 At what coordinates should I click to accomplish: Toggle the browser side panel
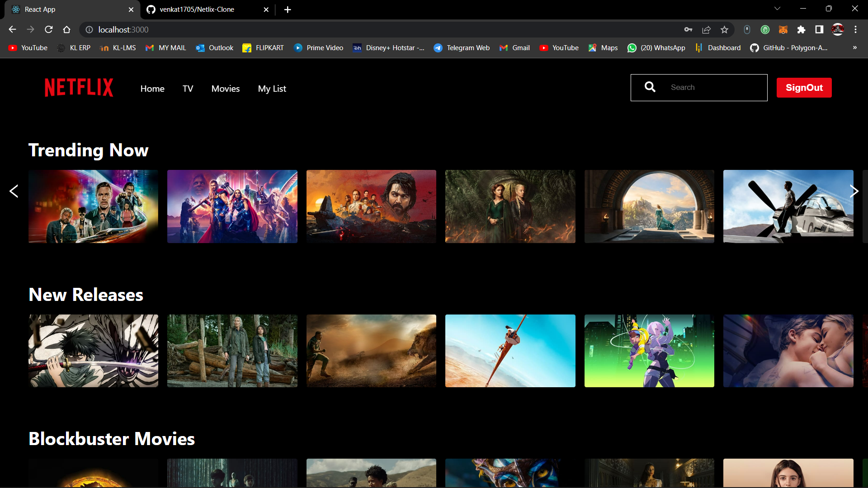click(819, 29)
